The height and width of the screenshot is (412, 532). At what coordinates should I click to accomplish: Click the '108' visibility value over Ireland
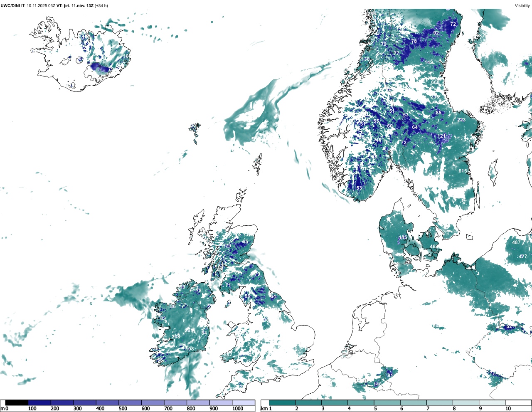pyautogui.click(x=190, y=349)
